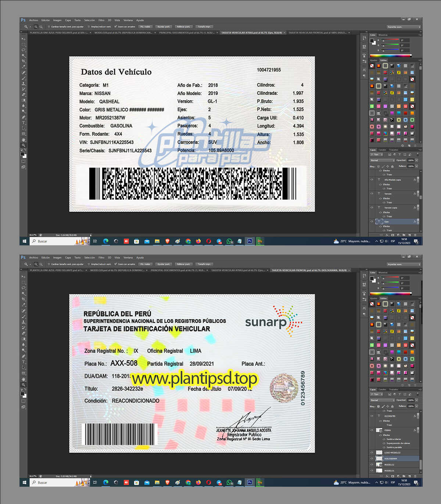Create a new group in the lower Layers panel
Screen dimensions: 441x504
click(404, 476)
